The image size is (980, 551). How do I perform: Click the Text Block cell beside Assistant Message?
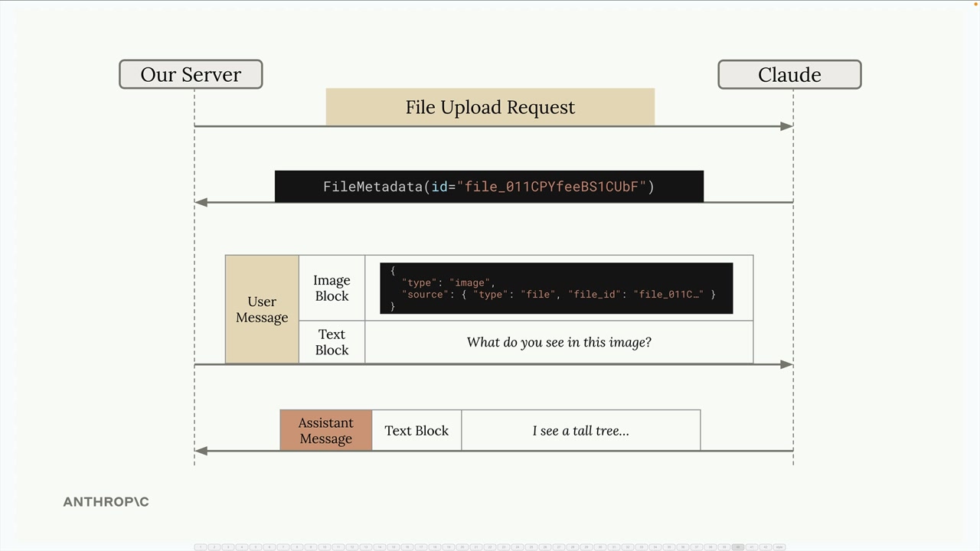416,430
